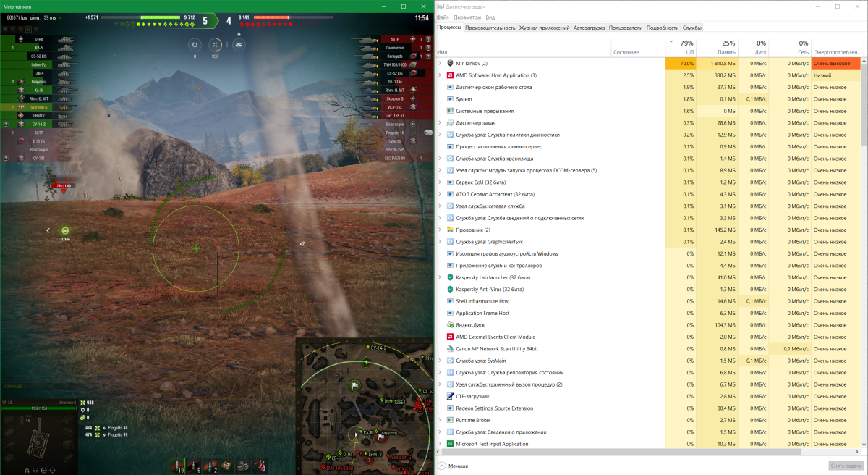The width and height of the screenshot is (868, 475).
Task: Click the AMD External Events Client Module icon
Action: [450, 337]
